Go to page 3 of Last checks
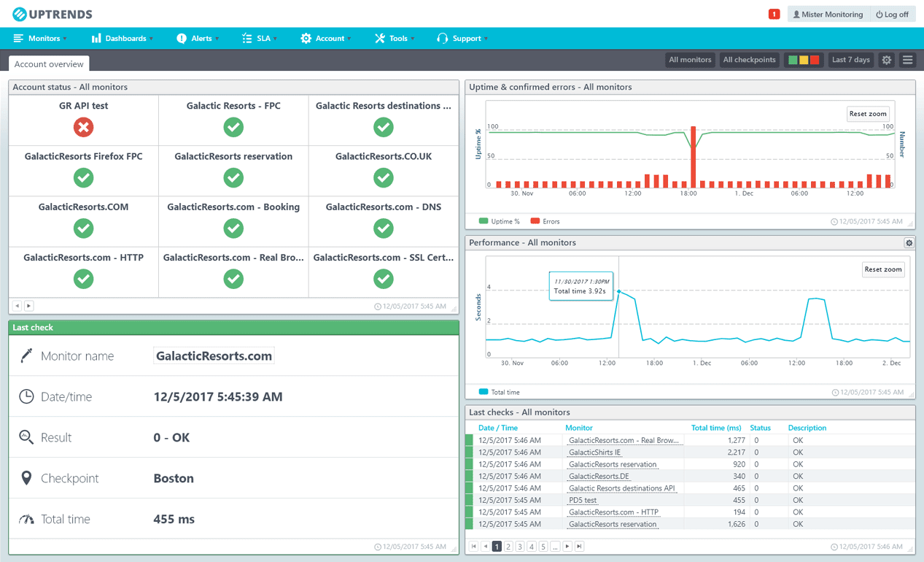Screen dimensions: 924x562 [520, 546]
